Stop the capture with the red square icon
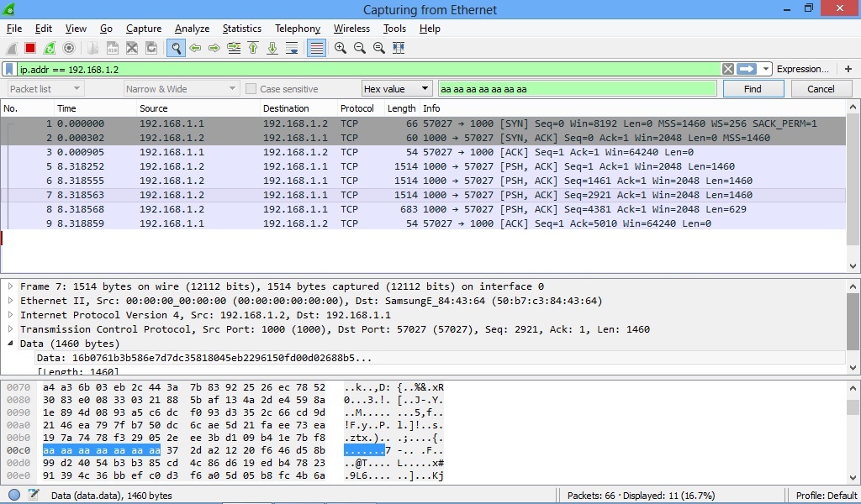 (30, 48)
